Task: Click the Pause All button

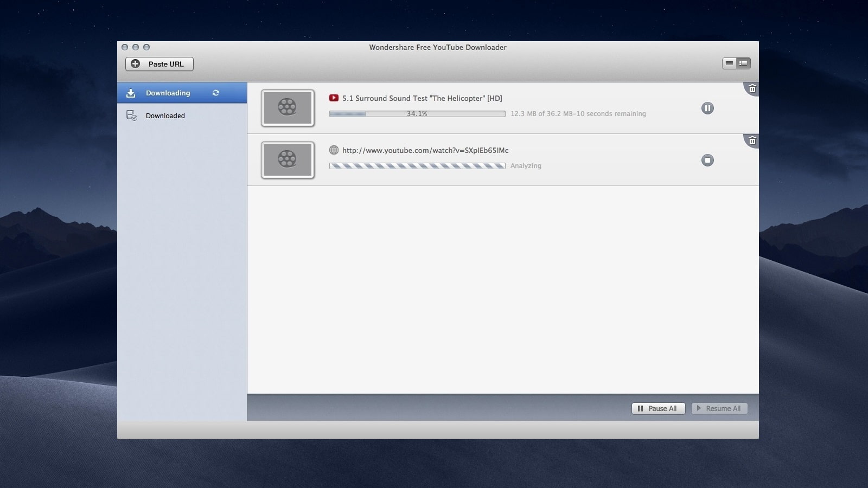Action: [x=658, y=408]
